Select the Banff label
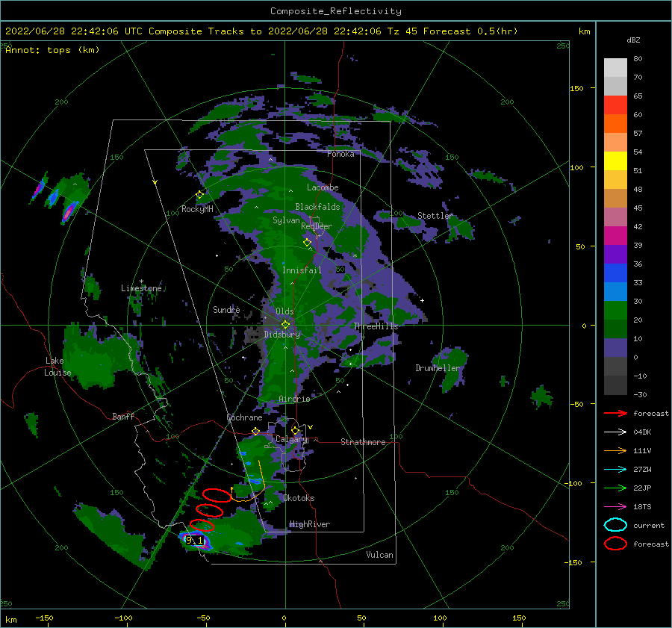This screenshot has width=672, height=628. click(x=123, y=416)
